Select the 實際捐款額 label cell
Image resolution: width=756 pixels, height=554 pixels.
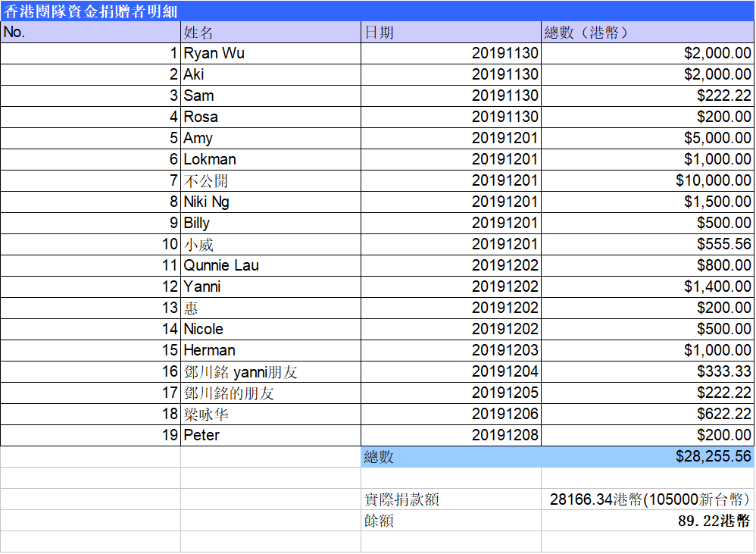pyautogui.click(x=451, y=499)
